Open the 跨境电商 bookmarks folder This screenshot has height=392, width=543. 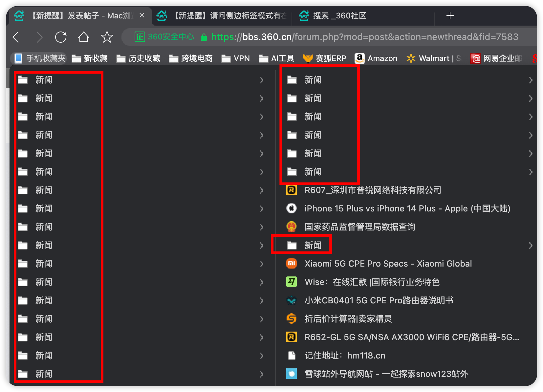click(x=191, y=58)
